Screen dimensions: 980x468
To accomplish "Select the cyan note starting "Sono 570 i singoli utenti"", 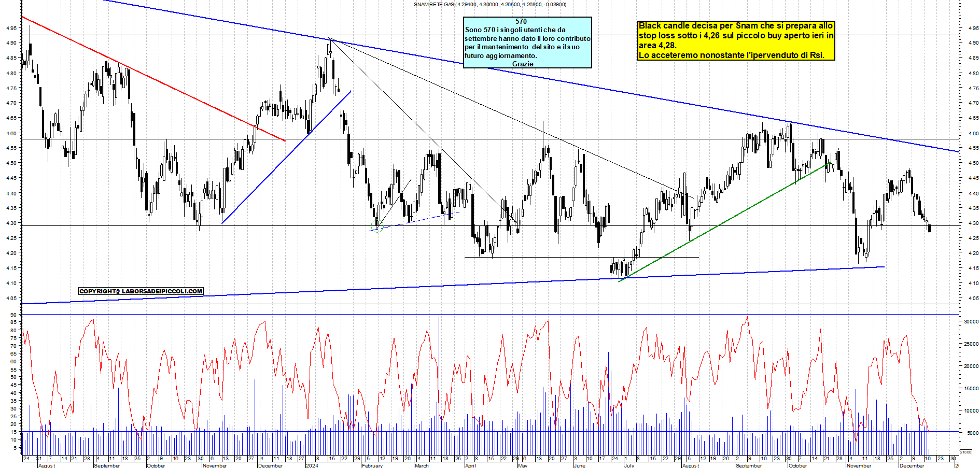I will click(x=527, y=42).
